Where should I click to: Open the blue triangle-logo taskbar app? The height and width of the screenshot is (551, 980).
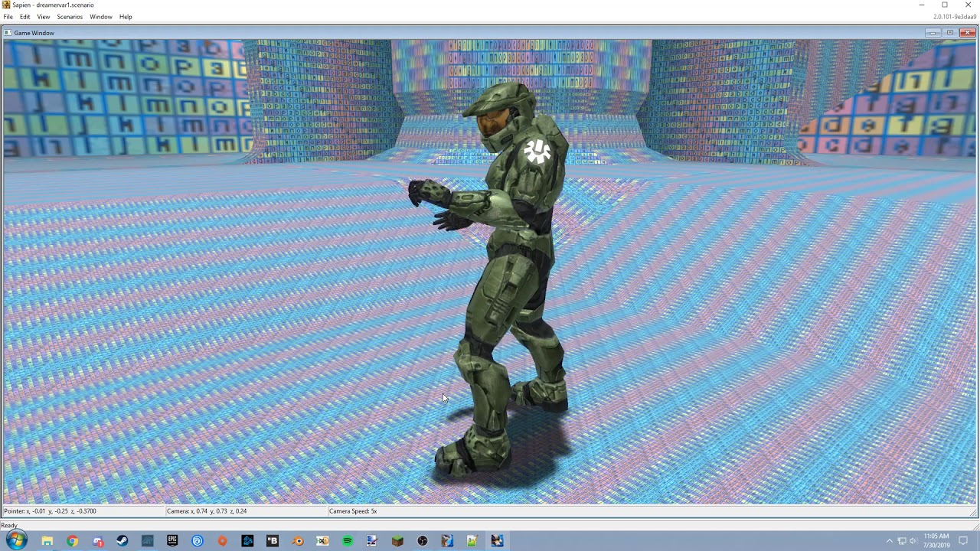tap(247, 541)
